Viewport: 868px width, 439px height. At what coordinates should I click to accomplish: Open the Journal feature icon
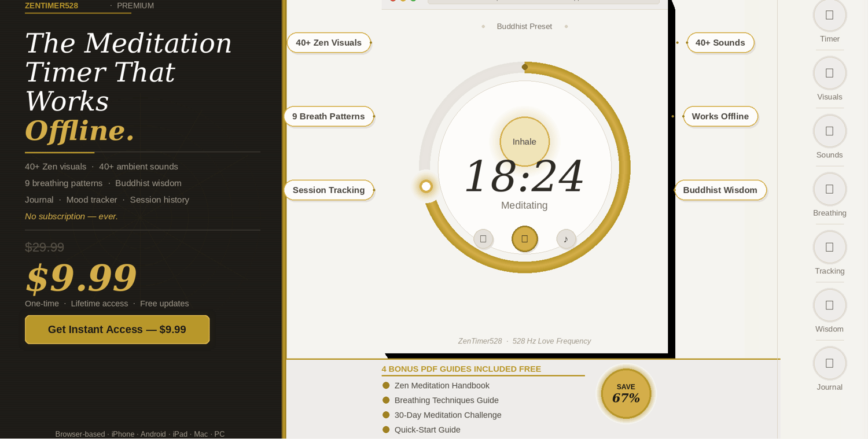(829, 363)
